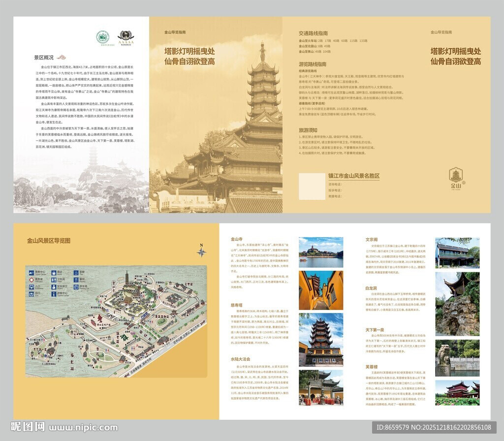504x441 pixels.
Task: Click the Entrance legend icon
Action: click(x=31, y=287)
